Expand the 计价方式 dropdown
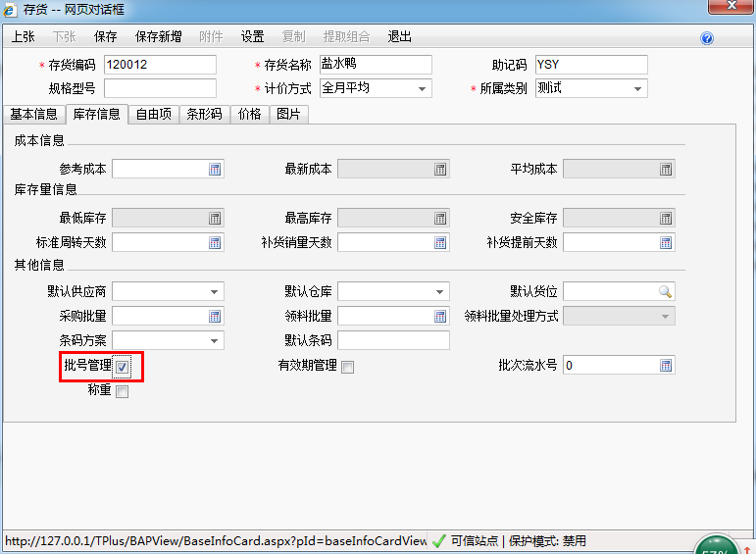The image size is (756, 554). click(424, 89)
